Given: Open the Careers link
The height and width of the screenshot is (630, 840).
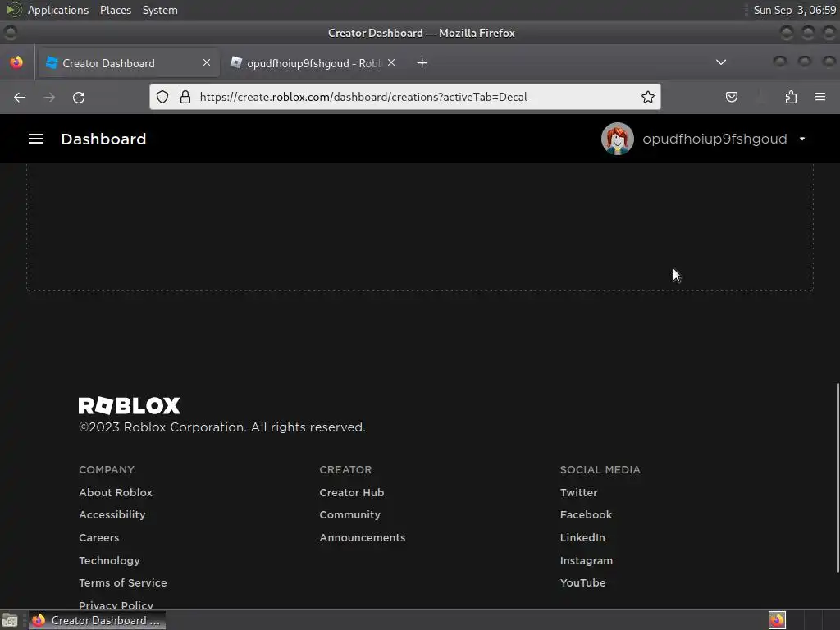Looking at the screenshot, I should pos(99,537).
